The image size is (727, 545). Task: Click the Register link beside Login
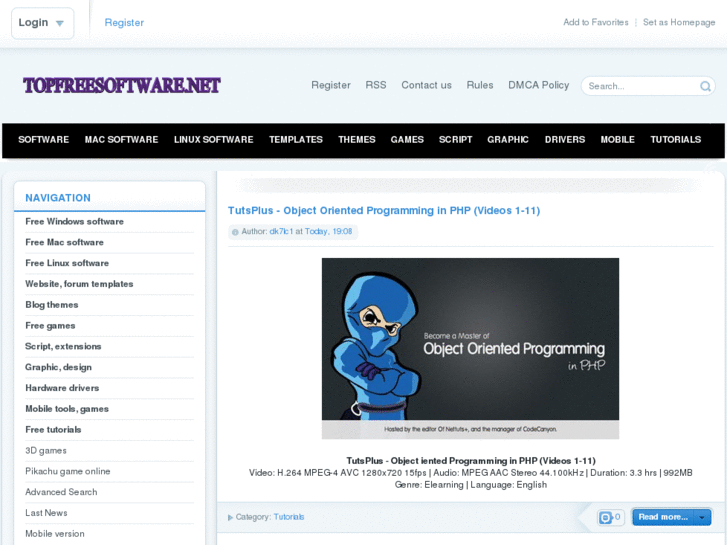point(124,23)
